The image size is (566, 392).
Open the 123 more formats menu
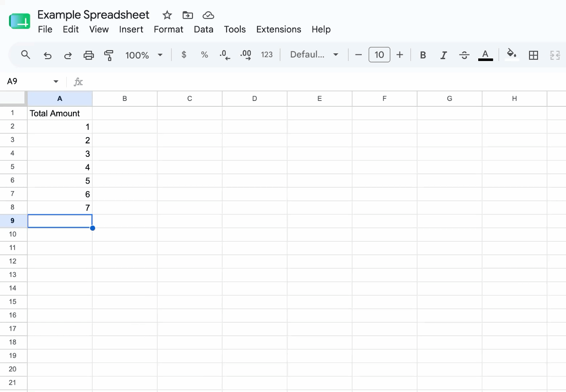pyautogui.click(x=267, y=55)
